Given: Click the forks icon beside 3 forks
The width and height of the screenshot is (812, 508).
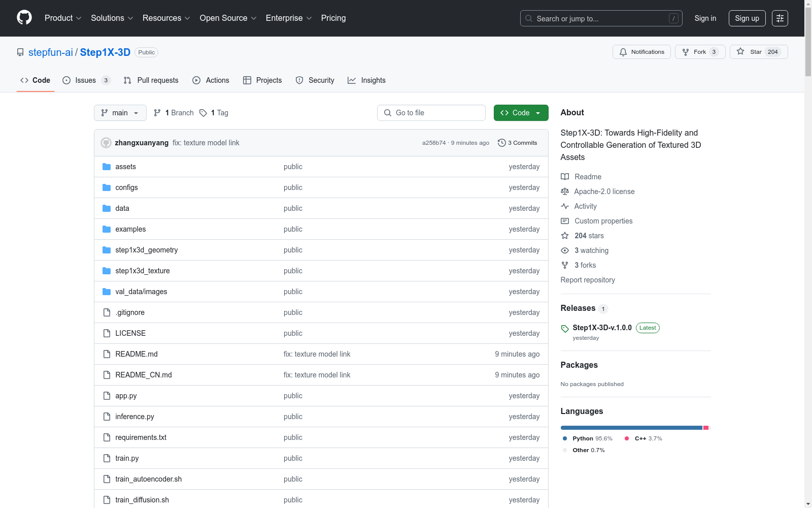Looking at the screenshot, I should click(x=565, y=265).
